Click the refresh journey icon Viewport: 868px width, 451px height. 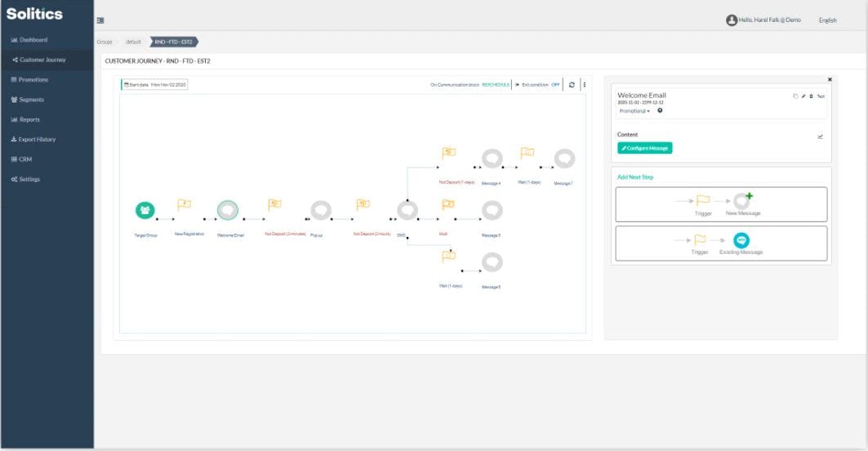pos(572,85)
